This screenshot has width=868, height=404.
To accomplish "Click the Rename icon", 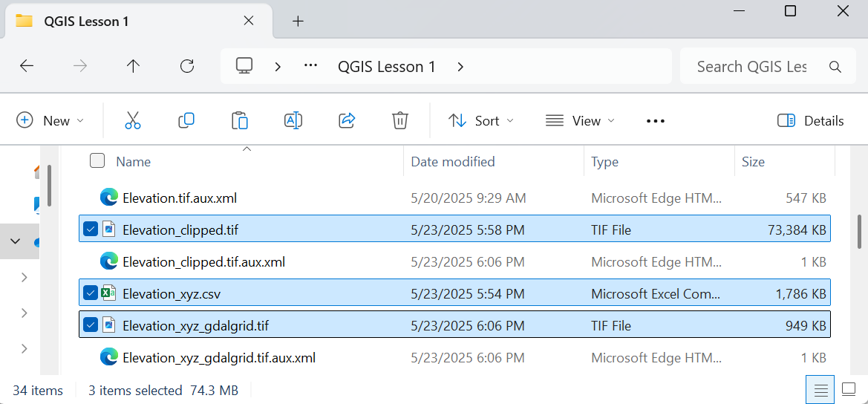I will (x=293, y=120).
